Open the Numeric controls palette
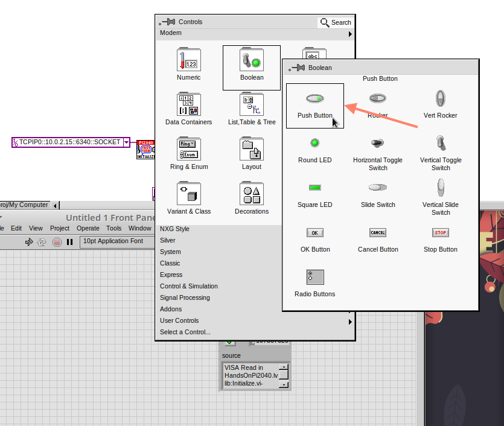The height and width of the screenshot is (426, 504). coord(189,64)
